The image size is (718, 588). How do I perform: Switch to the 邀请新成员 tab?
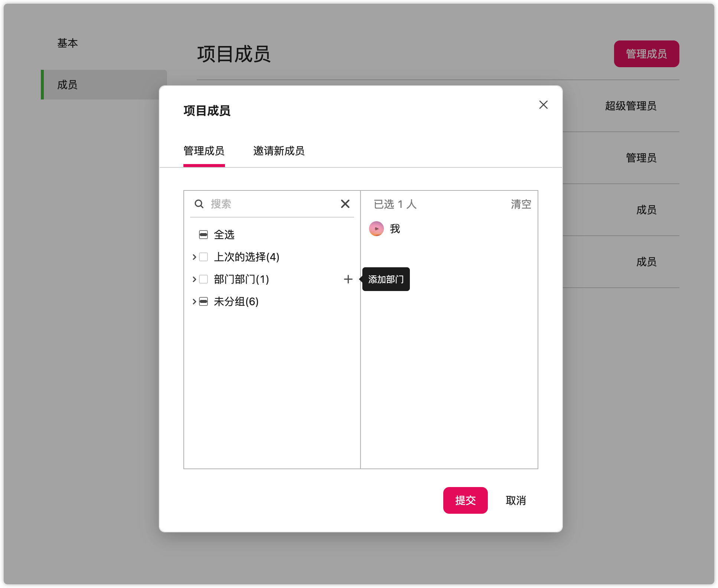pyautogui.click(x=278, y=151)
